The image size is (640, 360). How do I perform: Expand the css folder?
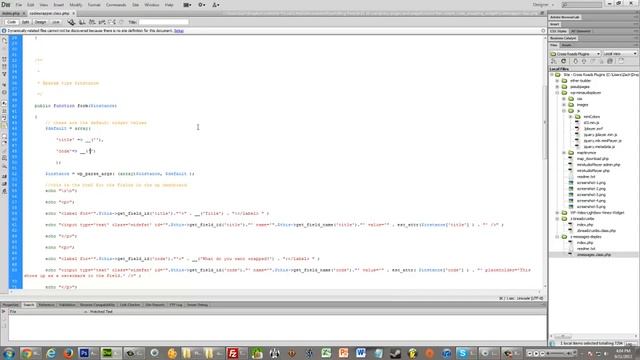coord(564,99)
